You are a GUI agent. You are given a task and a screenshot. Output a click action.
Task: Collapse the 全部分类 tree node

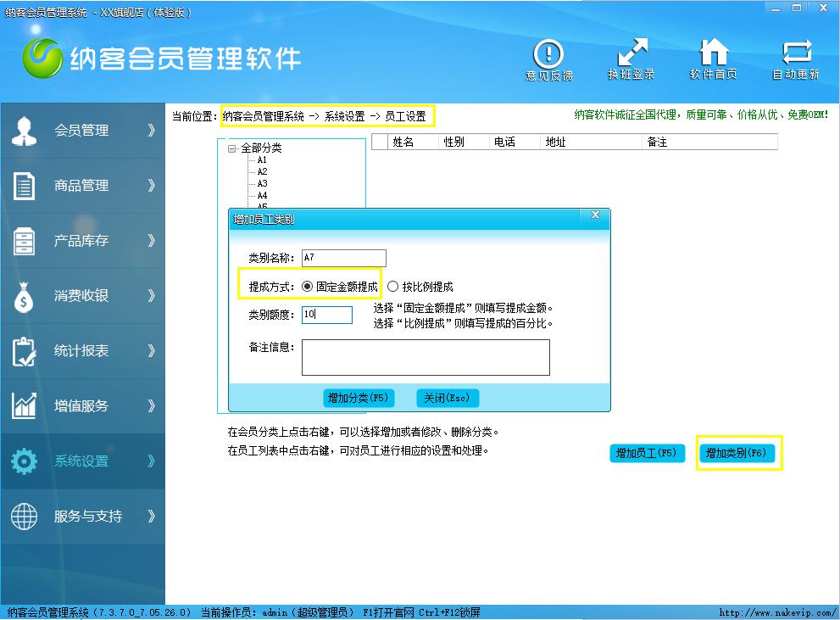coord(232,148)
